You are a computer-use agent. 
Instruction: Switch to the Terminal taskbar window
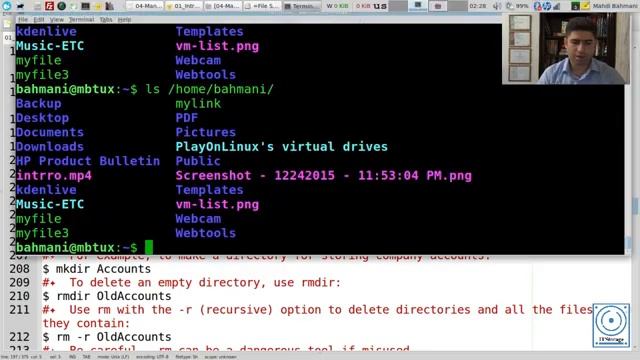click(302, 6)
